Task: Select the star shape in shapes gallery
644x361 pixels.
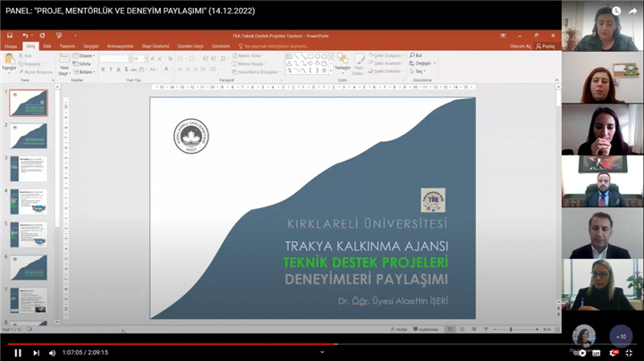Action: coord(325,71)
